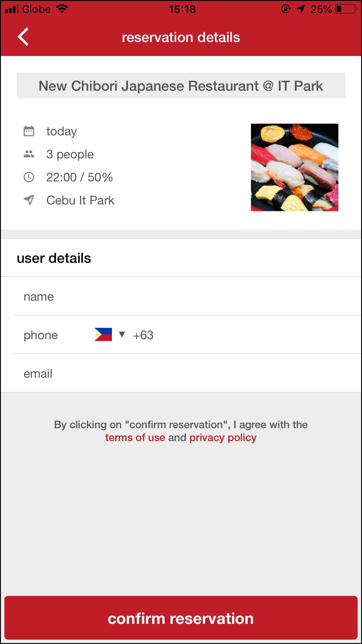Open the terms of use link
Screen dimensions: 362x644
coord(135,437)
